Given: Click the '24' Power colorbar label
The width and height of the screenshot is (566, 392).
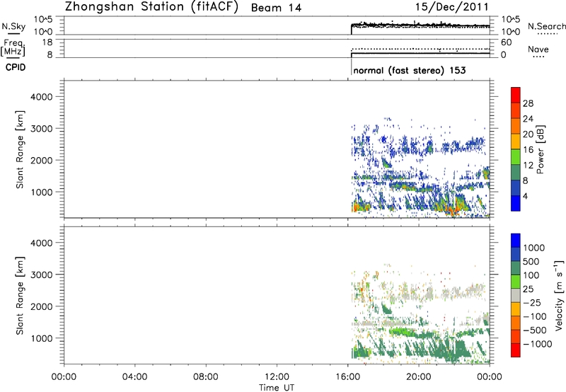Looking at the screenshot, I should [x=528, y=119].
